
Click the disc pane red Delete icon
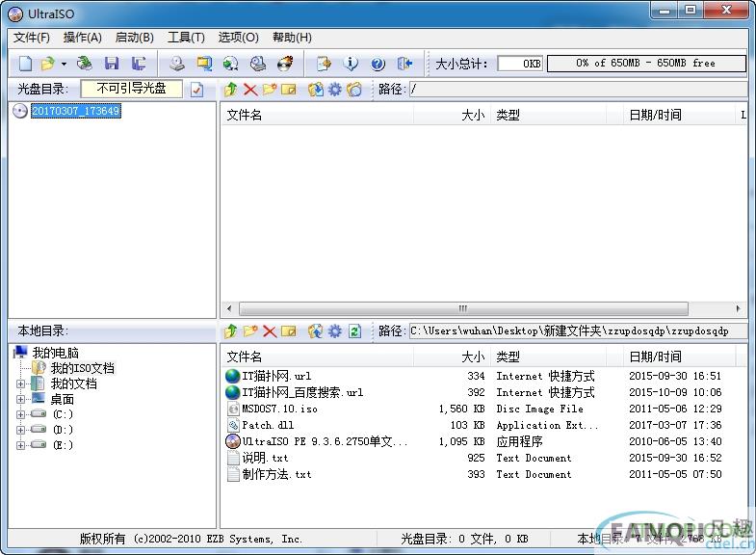click(x=250, y=90)
